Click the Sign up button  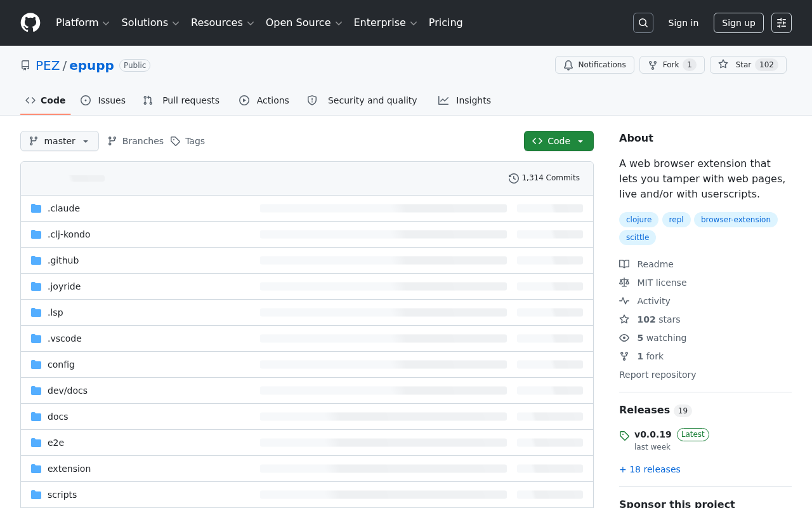click(738, 23)
